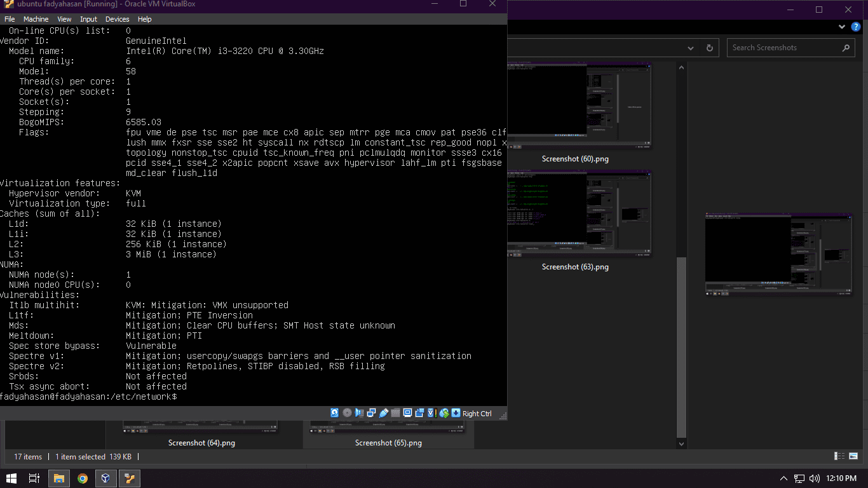Click the preview pane image in Explorer
This screenshot has width=868, height=488.
tap(779, 255)
